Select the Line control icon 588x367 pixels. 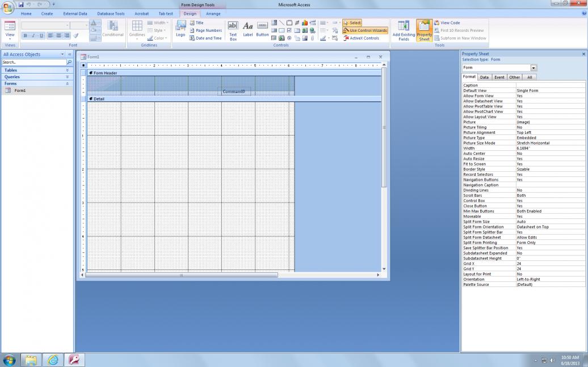coord(282,23)
